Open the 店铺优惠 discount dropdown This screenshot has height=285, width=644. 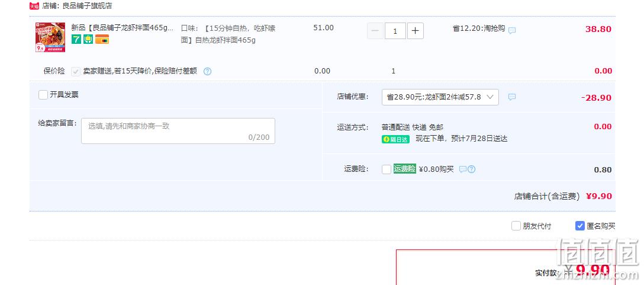point(440,97)
